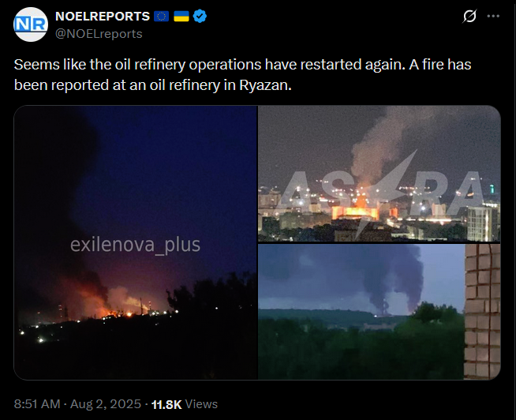
Task: Open the @NOELreports handle link
Action: tap(99, 34)
